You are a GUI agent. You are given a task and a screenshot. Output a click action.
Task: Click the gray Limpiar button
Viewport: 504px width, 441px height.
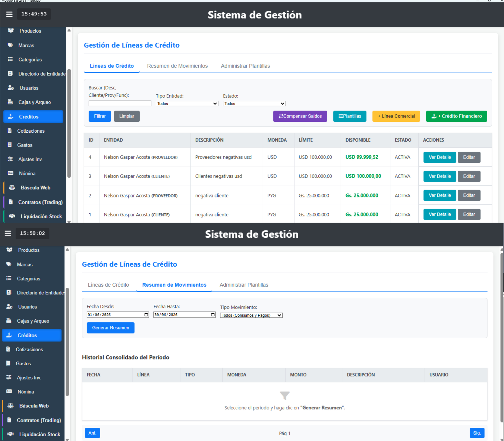point(127,116)
